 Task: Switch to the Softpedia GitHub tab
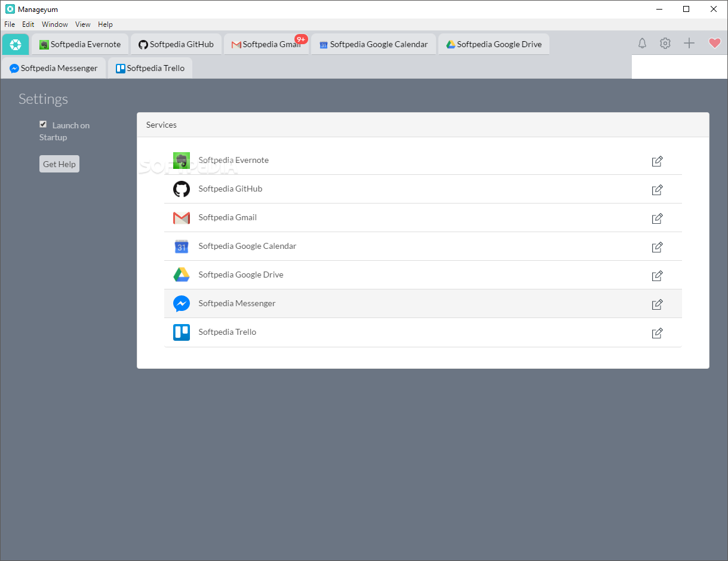[176, 44]
